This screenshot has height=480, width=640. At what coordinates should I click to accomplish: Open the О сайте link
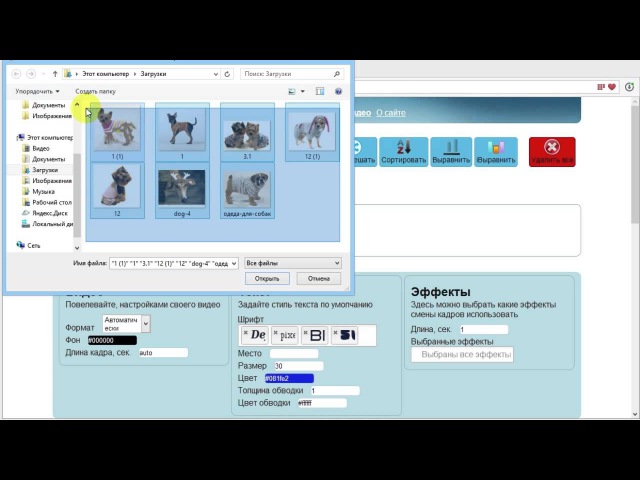391,113
